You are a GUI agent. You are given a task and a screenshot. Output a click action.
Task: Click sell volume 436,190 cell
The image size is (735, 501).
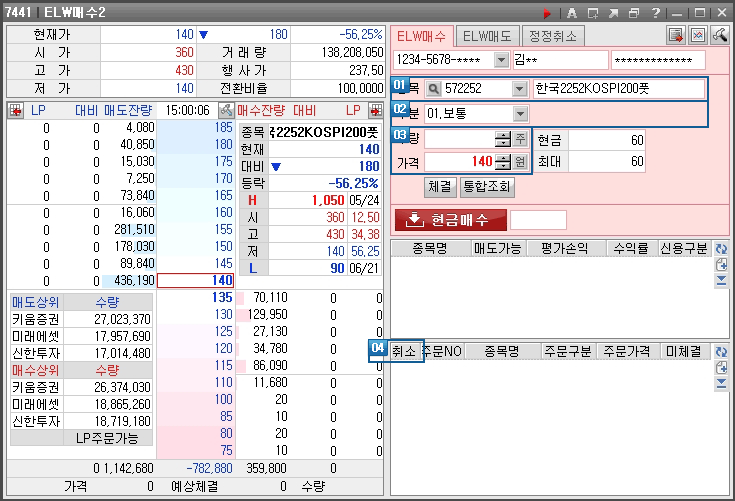128,280
